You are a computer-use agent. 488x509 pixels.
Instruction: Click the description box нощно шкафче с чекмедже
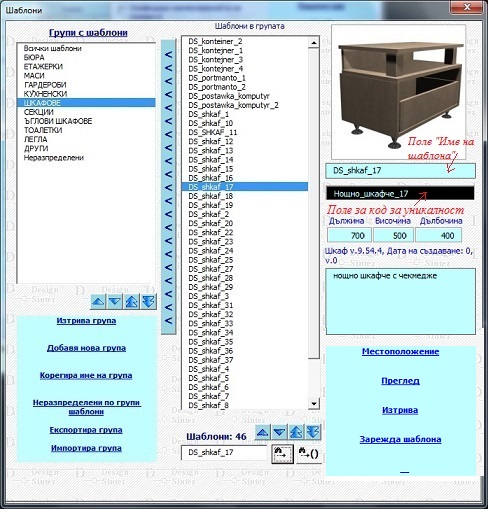tap(401, 302)
